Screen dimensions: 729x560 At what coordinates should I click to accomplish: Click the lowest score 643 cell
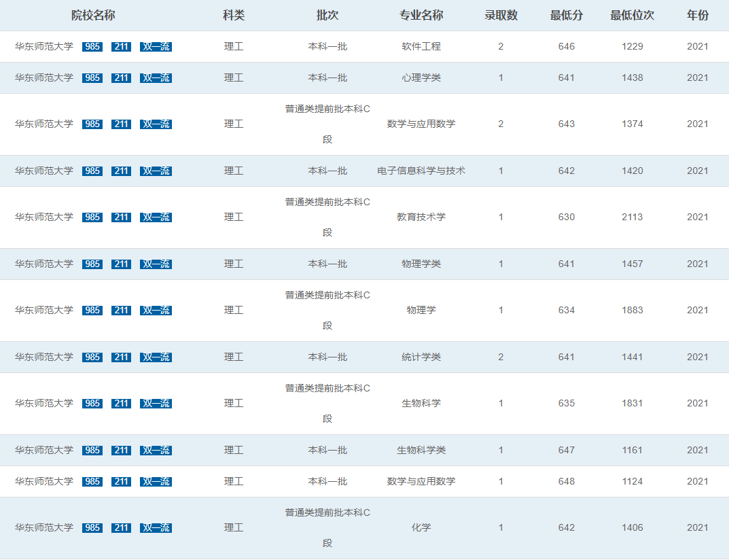click(x=566, y=124)
